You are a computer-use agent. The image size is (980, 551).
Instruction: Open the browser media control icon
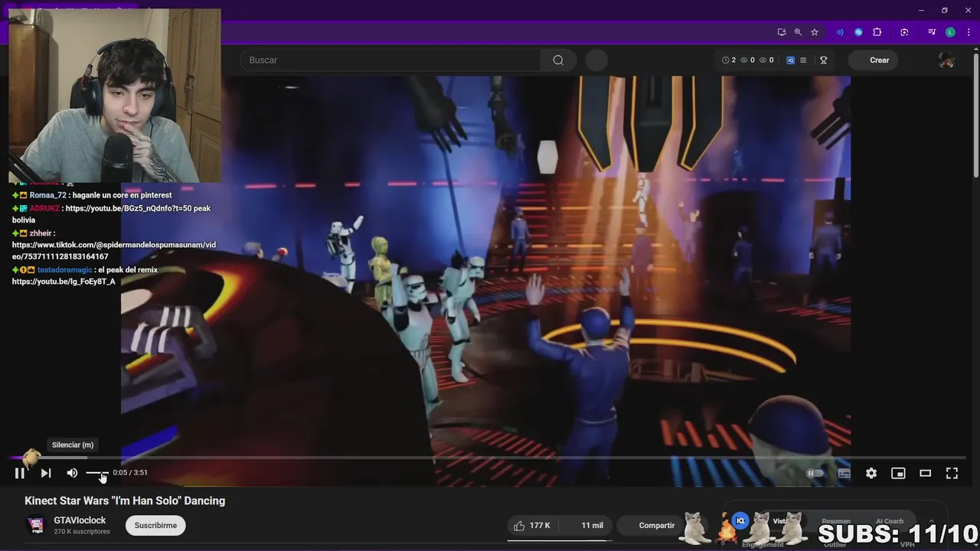[932, 32]
